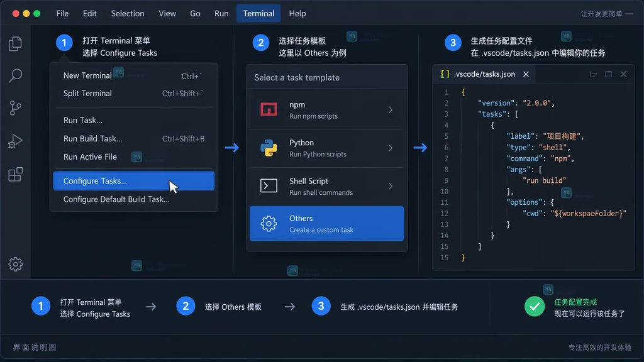This screenshot has width=644, height=362.
Task: Pick the Shell Script template row
Action: point(326,186)
